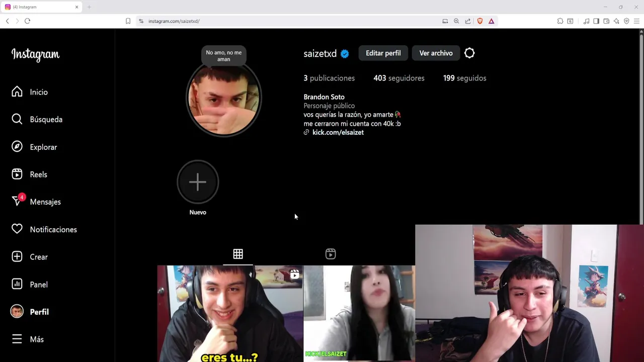Open the 199 seguidos list
This screenshot has height=362, width=644.
(464, 78)
